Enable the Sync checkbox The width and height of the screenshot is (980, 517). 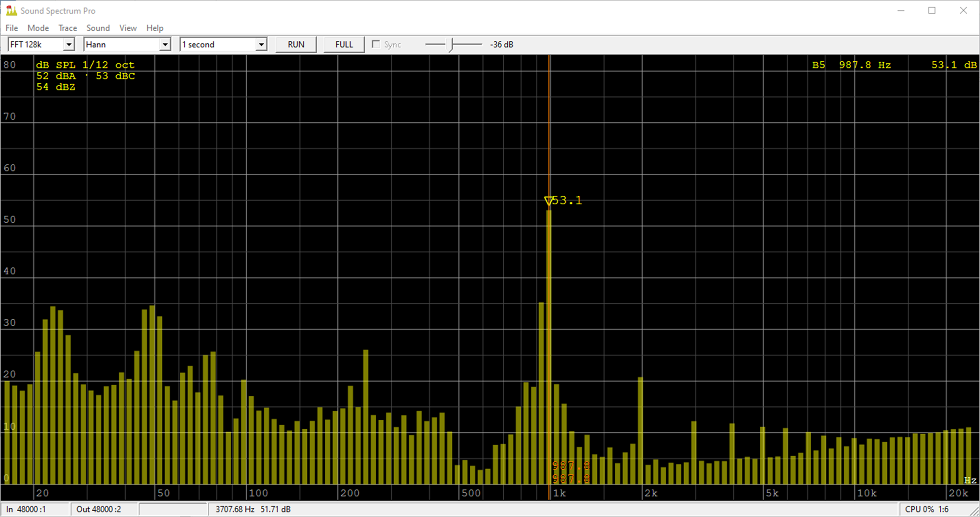point(376,44)
